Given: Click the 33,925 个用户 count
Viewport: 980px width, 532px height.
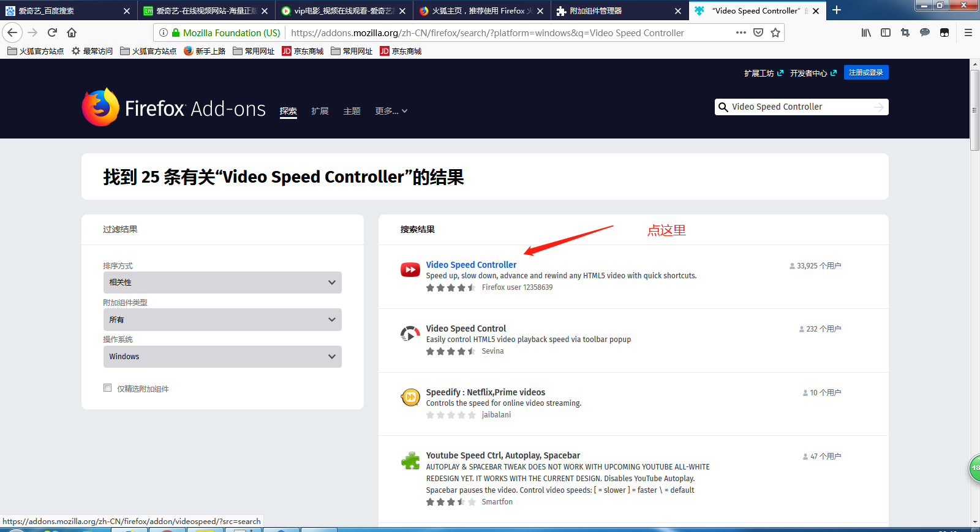Looking at the screenshot, I should click(x=815, y=266).
